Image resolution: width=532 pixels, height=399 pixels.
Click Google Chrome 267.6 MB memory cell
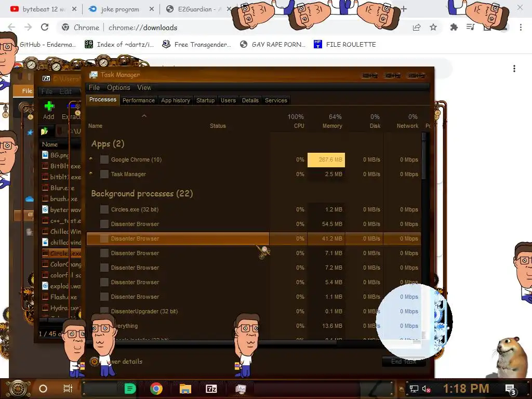coord(326,160)
